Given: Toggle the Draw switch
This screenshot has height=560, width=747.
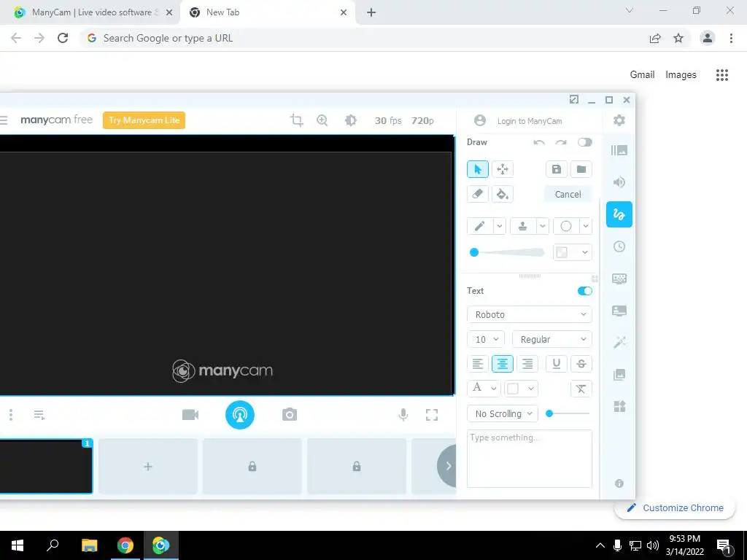Looking at the screenshot, I should (584, 142).
